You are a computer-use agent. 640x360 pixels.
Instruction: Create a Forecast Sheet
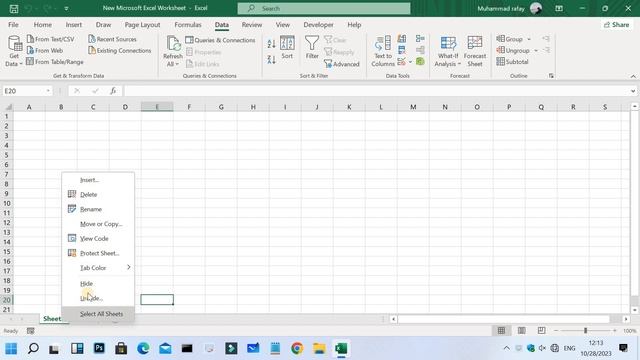[475, 51]
